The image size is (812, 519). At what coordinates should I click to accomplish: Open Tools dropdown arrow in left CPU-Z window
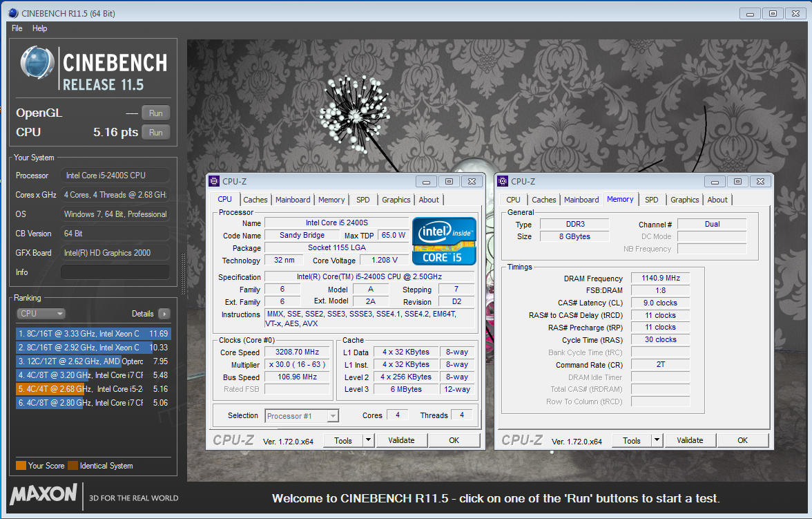click(368, 441)
